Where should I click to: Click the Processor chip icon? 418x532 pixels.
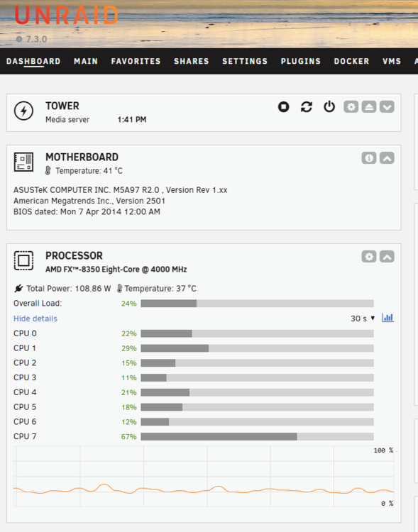[23, 260]
